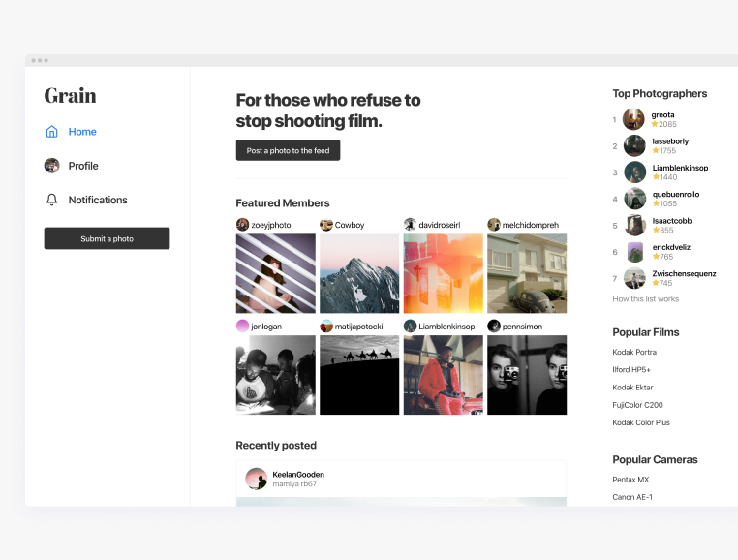Image resolution: width=738 pixels, height=560 pixels.
Task: Click the Home house icon
Action: point(52,132)
